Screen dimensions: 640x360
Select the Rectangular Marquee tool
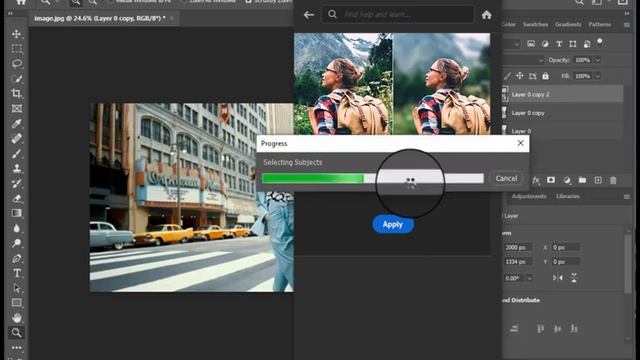[17, 49]
